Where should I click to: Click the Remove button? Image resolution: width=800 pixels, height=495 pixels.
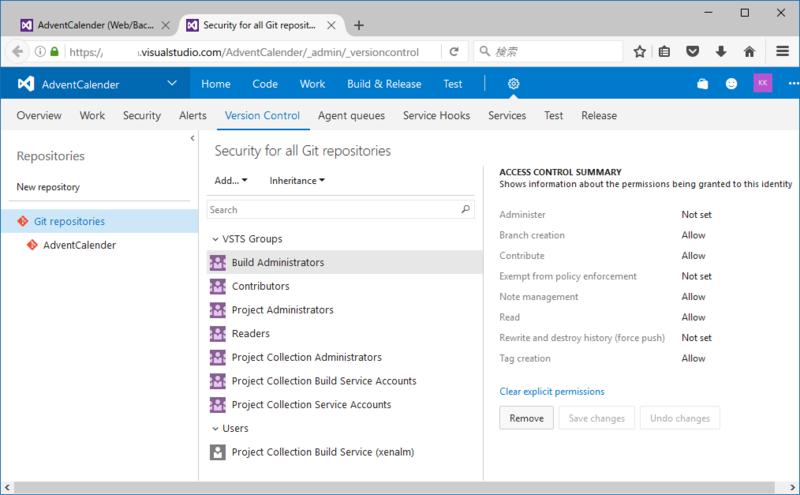[x=527, y=418]
